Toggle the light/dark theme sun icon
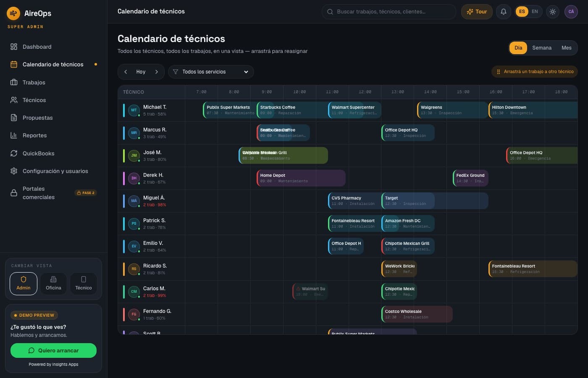588x378 pixels. click(553, 12)
